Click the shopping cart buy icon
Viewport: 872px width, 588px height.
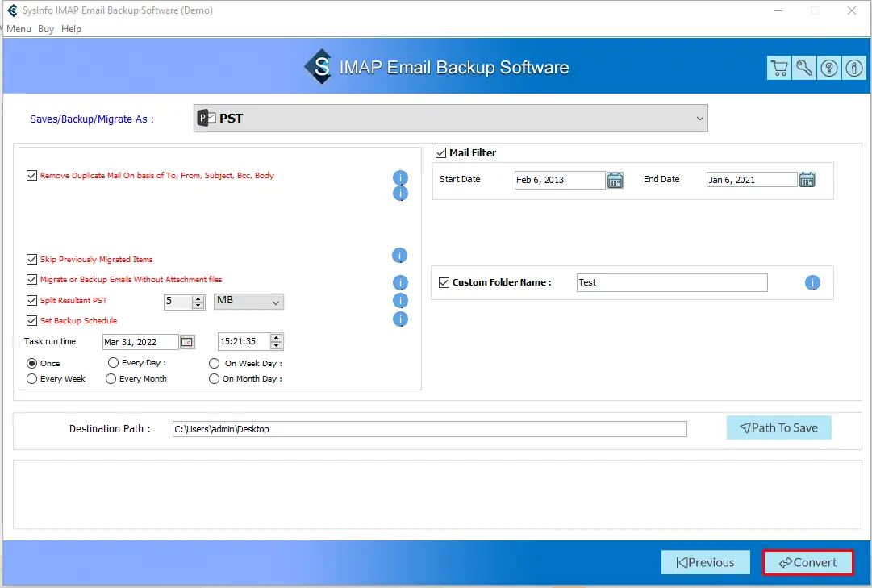779,69
